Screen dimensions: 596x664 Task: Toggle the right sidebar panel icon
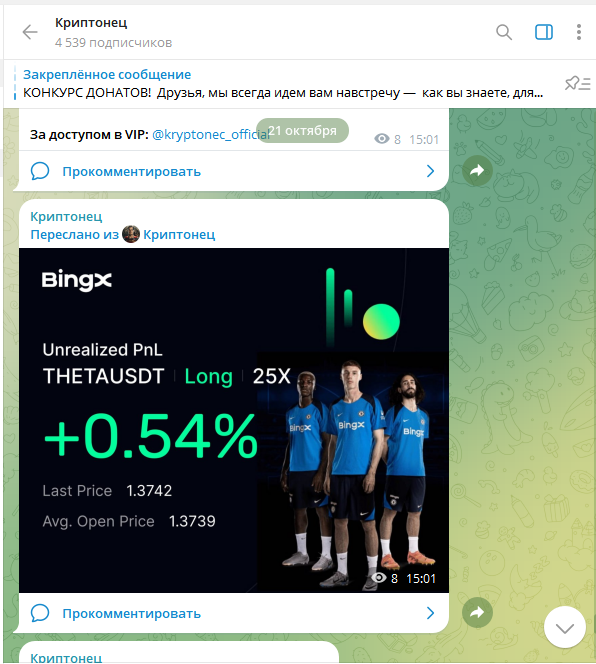pos(543,32)
